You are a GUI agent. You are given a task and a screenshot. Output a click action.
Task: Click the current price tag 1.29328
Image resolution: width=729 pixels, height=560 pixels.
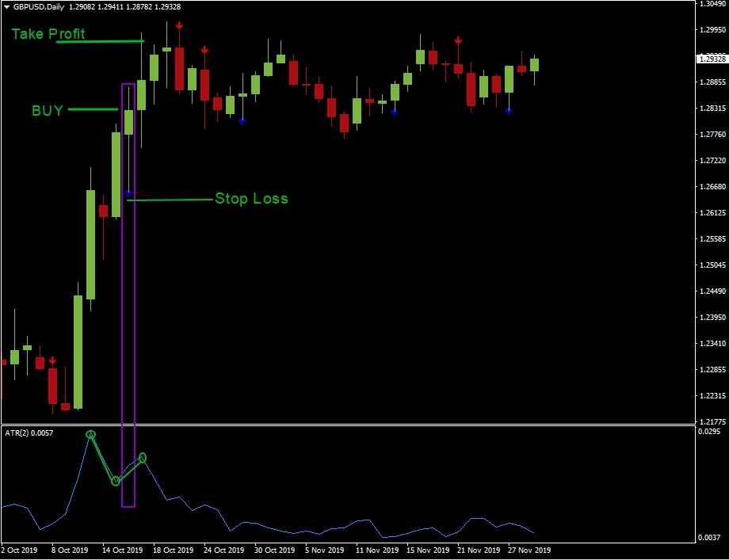point(711,59)
